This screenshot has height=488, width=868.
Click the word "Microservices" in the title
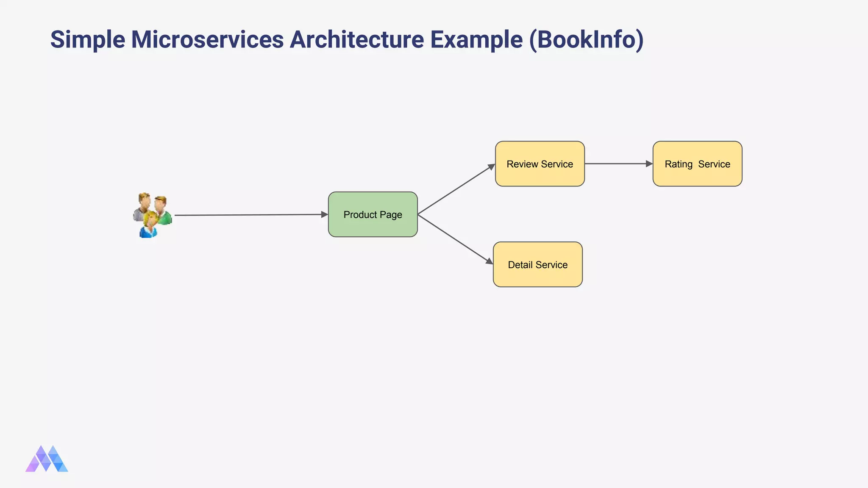coord(207,39)
